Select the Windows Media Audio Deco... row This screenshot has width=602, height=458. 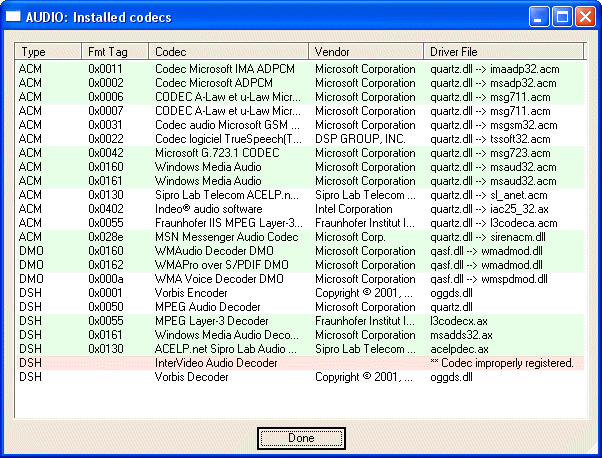pyautogui.click(x=300, y=335)
